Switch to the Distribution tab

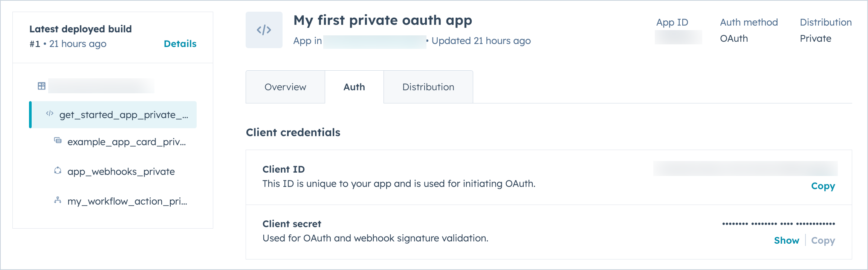[x=428, y=87]
